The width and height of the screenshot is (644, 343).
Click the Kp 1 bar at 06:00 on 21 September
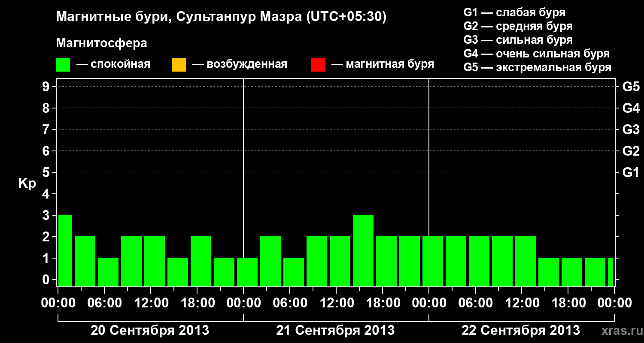(294, 272)
